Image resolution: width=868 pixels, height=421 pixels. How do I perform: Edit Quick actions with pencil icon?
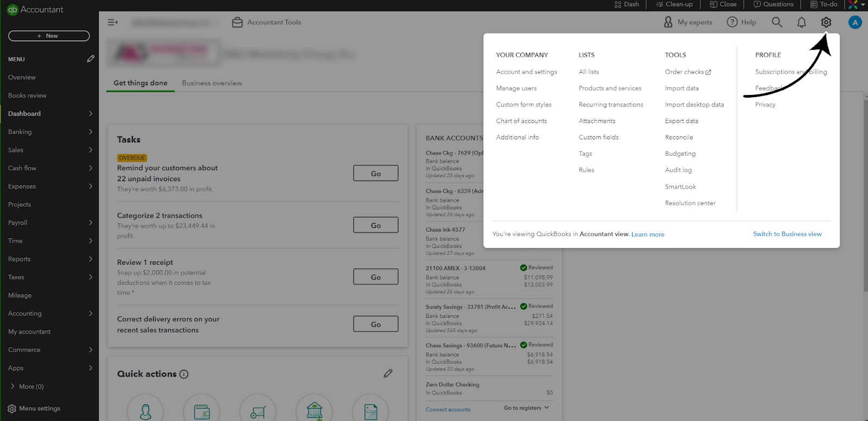(388, 373)
